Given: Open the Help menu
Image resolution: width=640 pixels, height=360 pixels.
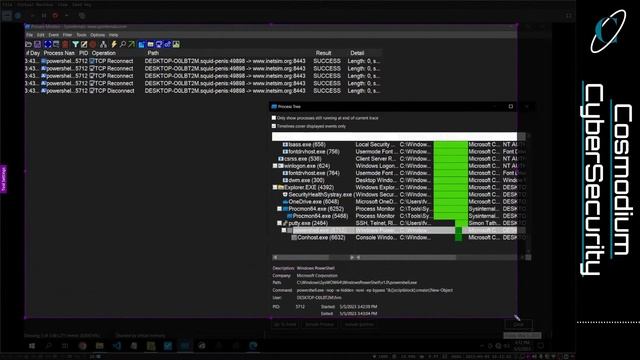Looking at the screenshot, I should tap(113, 35).
